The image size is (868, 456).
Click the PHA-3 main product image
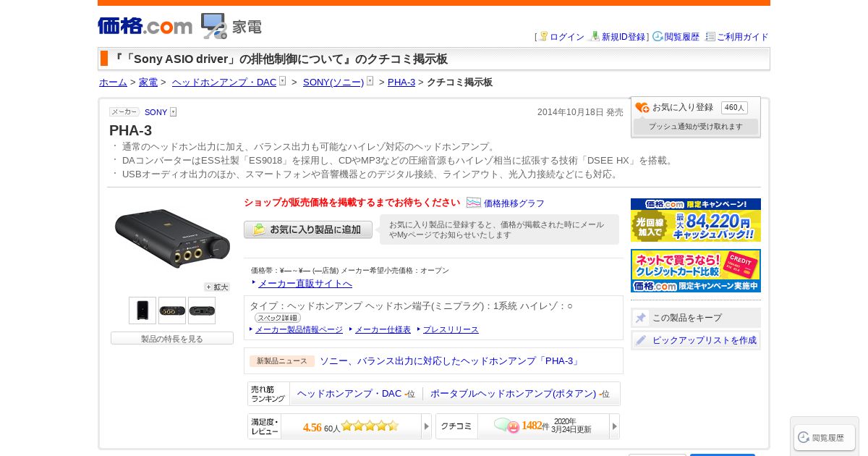(x=172, y=240)
